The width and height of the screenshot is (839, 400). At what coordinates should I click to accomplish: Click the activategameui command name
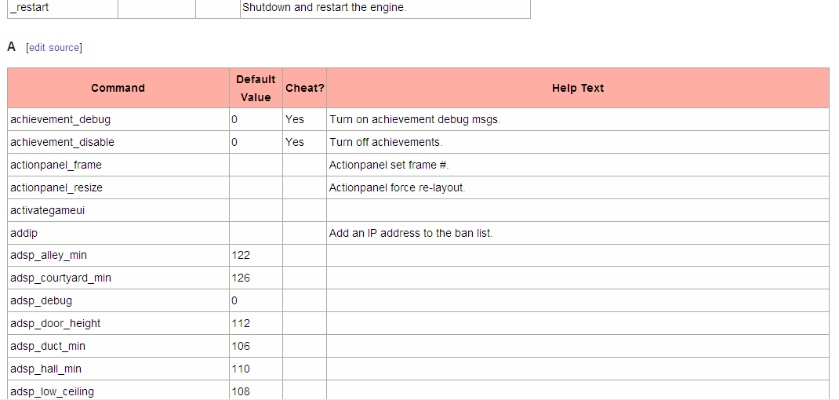click(50, 210)
